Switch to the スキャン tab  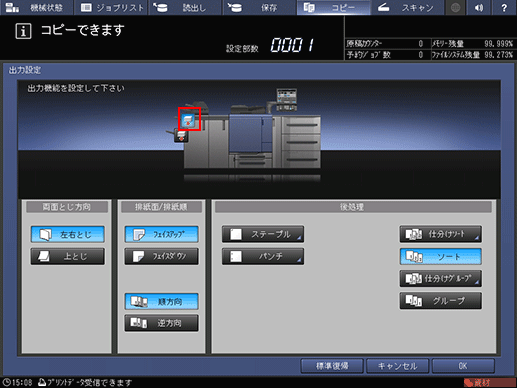(x=407, y=8)
